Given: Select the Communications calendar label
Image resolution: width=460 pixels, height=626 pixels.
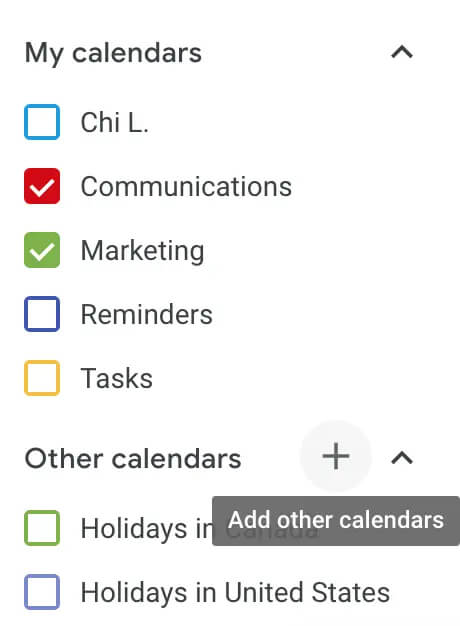Looking at the screenshot, I should (x=186, y=186).
